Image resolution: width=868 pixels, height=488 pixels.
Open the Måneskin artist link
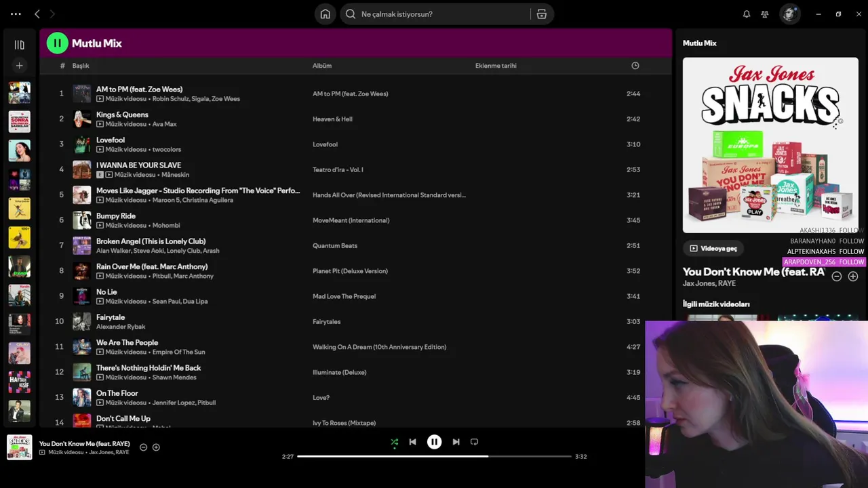[x=175, y=175]
